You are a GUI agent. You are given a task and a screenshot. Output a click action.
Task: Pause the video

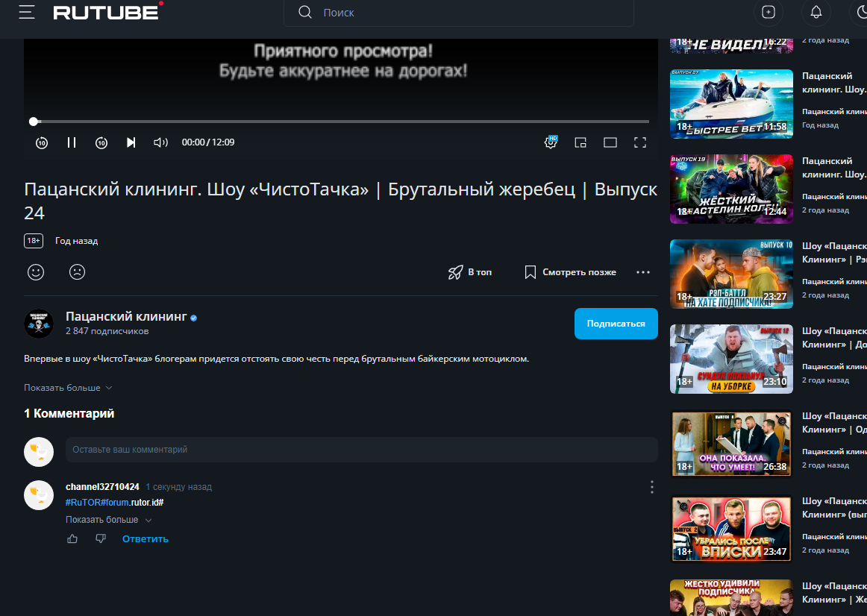[x=72, y=142]
